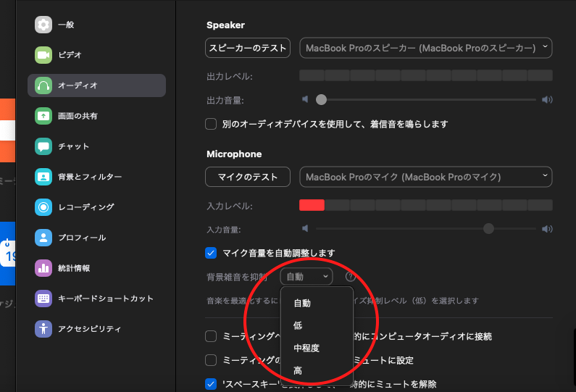Expand the speaker device dropdown

pos(426,48)
